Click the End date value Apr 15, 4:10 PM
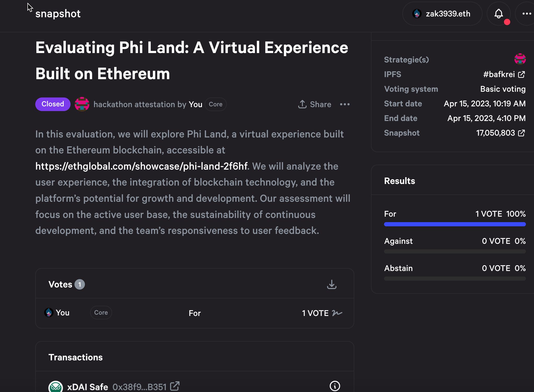 486,118
